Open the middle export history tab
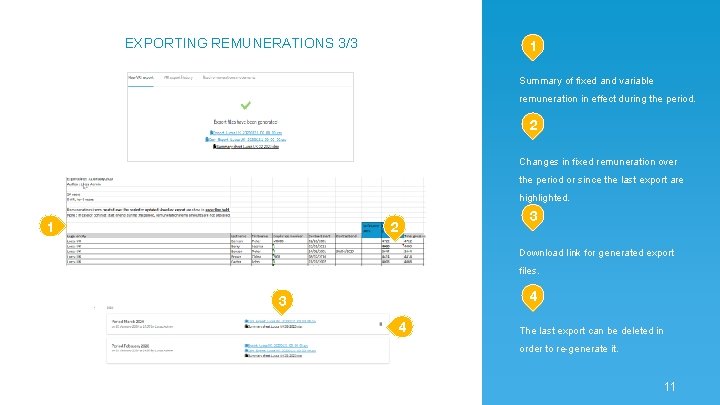This screenshot has height=405, width=720. (178, 78)
